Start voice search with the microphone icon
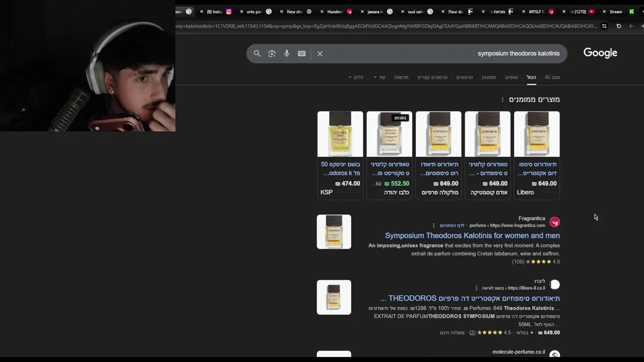 tap(287, 53)
